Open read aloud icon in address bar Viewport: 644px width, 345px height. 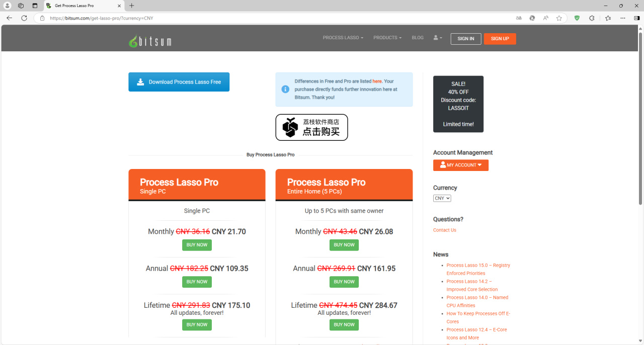click(x=546, y=18)
